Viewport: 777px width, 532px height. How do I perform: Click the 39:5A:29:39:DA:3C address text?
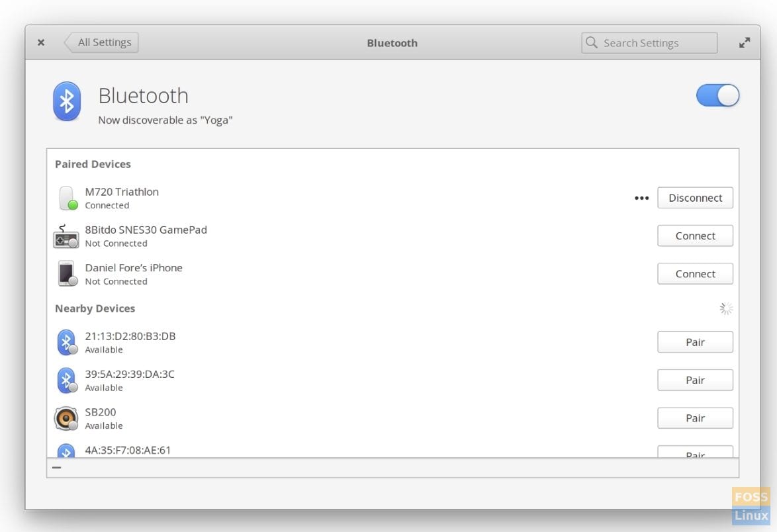[x=130, y=375]
